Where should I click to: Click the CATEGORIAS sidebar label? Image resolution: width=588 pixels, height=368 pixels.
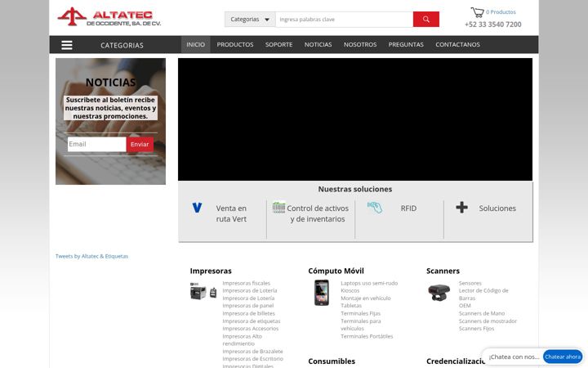coord(122,46)
